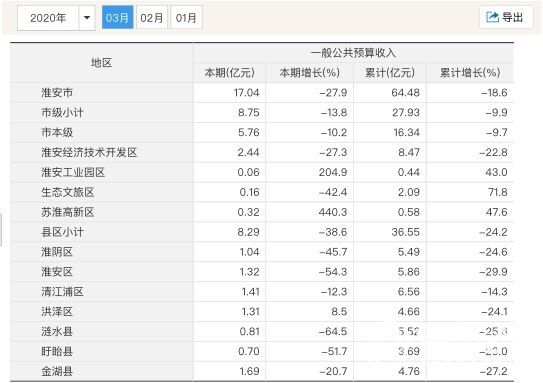
Task: Click the 1.69 value for 金湖县
Action: [x=249, y=372]
